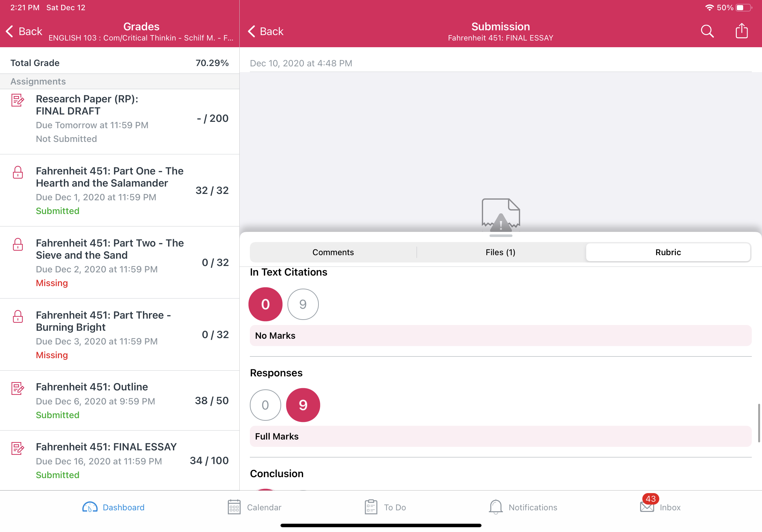
Task: Open the Dashboard tab
Action: tap(113, 507)
